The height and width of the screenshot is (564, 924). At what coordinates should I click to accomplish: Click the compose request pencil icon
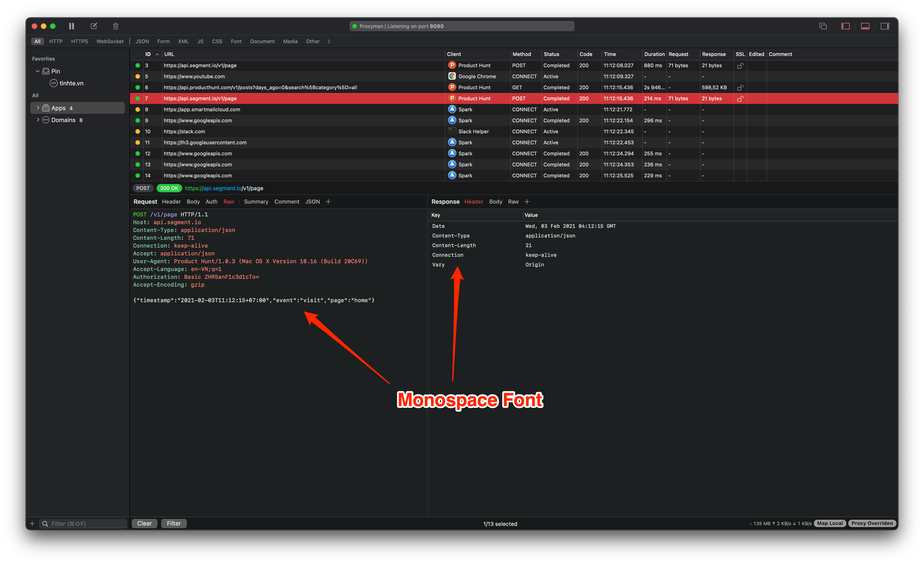(x=94, y=26)
